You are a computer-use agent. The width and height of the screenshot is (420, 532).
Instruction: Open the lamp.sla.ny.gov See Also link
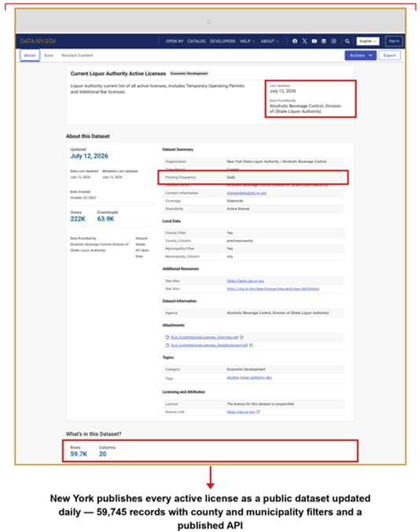(245, 281)
